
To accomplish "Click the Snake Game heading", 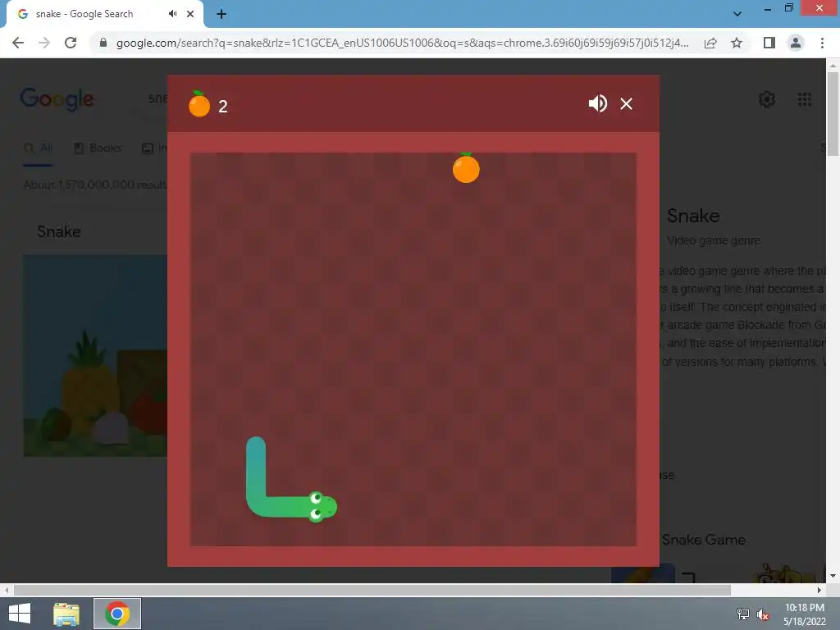I will click(703, 540).
